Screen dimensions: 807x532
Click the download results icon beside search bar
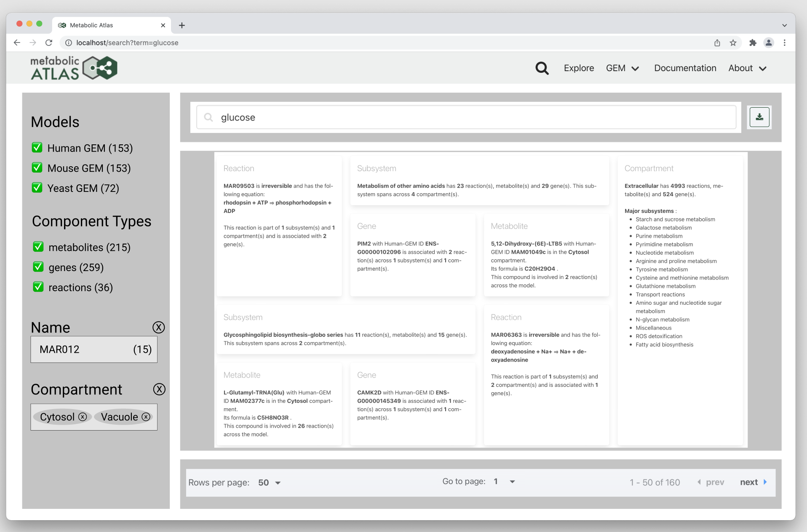(x=759, y=117)
